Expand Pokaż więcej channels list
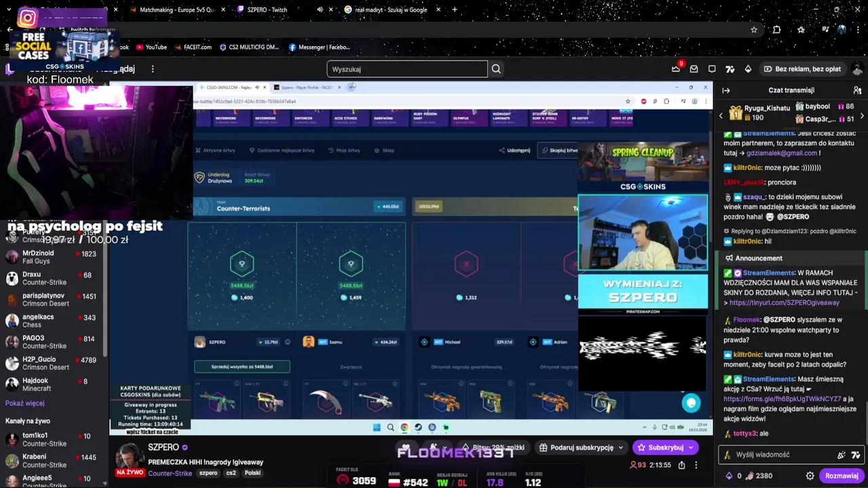 [x=25, y=403]
